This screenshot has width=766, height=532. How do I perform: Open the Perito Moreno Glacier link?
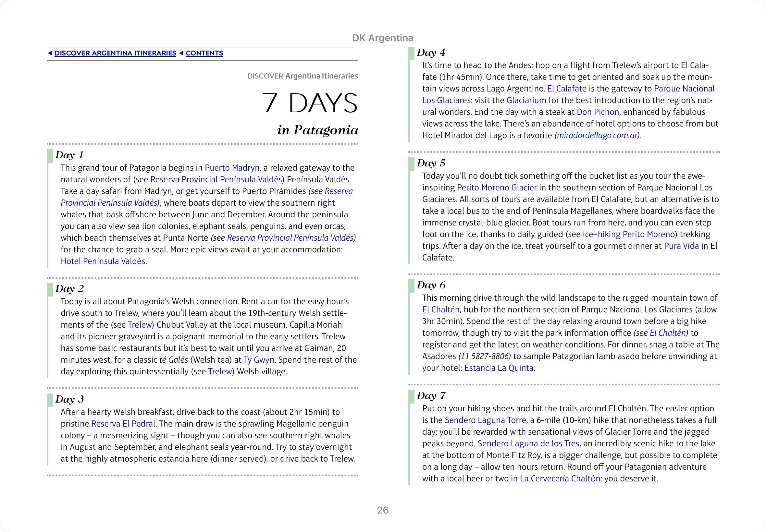coord(497,188)
